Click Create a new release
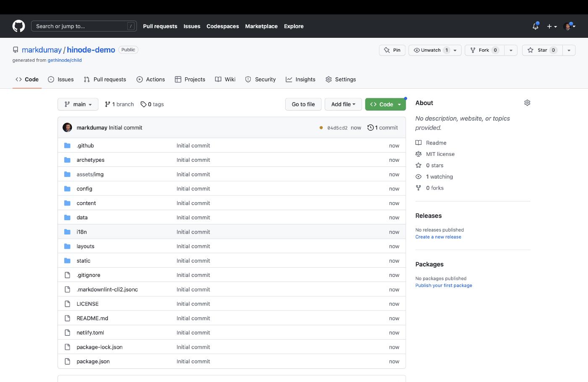This screenshot has height=382, width=588. tap(438, 237)
